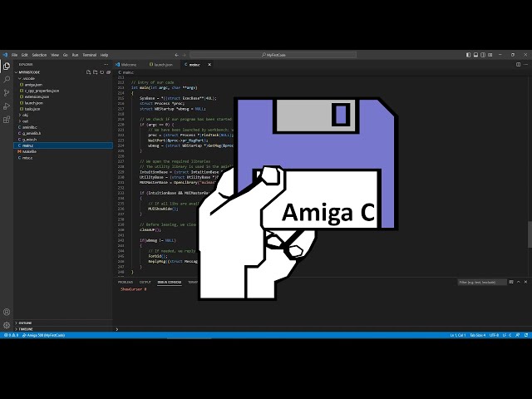532x399 pixels.
Task: Open Makefile in Explorer
Action: pyautogui.click(x=29, y=151)
